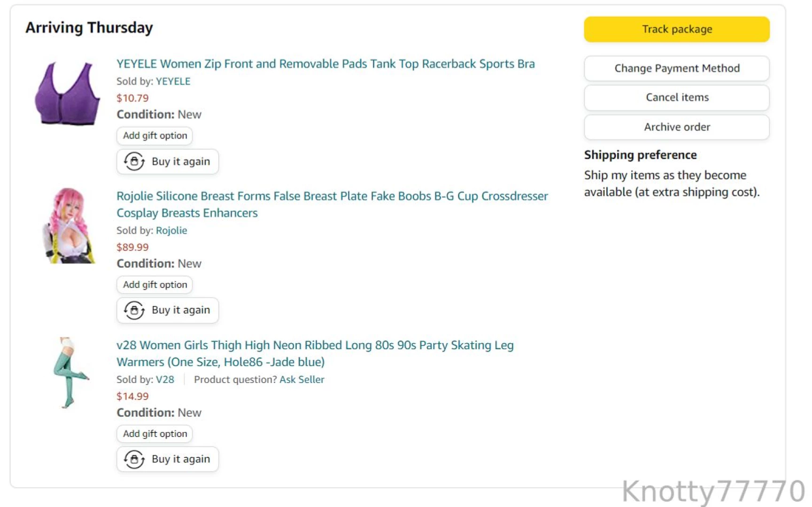The width and height of the screenshot is (812, 507).
Task: Add gift option for leg warmers
Action: pos(155,434)
